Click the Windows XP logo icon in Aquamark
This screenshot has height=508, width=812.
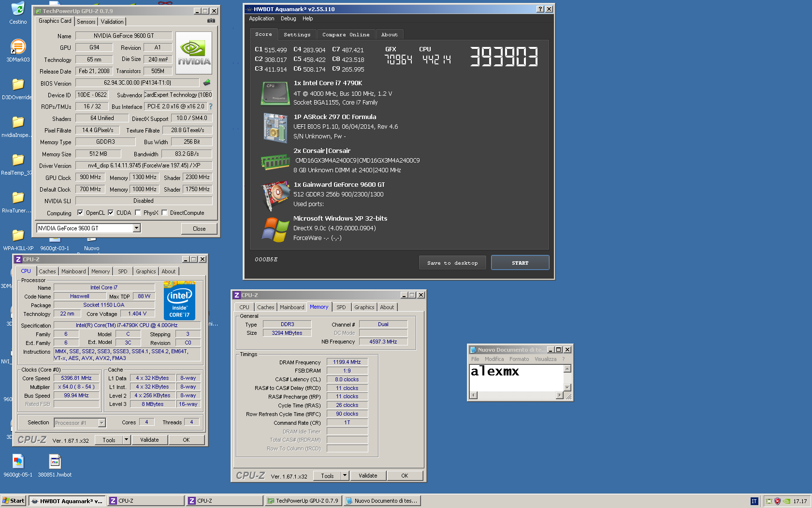tap(275, 229)
